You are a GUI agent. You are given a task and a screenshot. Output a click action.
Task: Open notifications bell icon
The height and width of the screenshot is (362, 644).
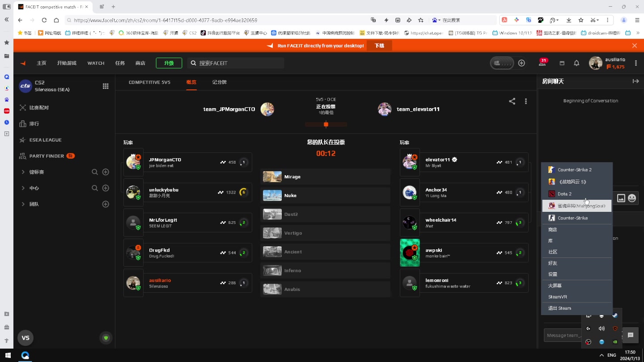pyautogui.click(x=576, y=63)
